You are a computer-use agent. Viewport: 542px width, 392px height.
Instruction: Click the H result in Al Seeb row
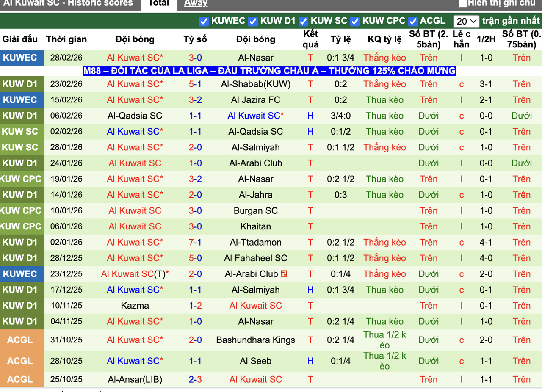pos(311,361)
